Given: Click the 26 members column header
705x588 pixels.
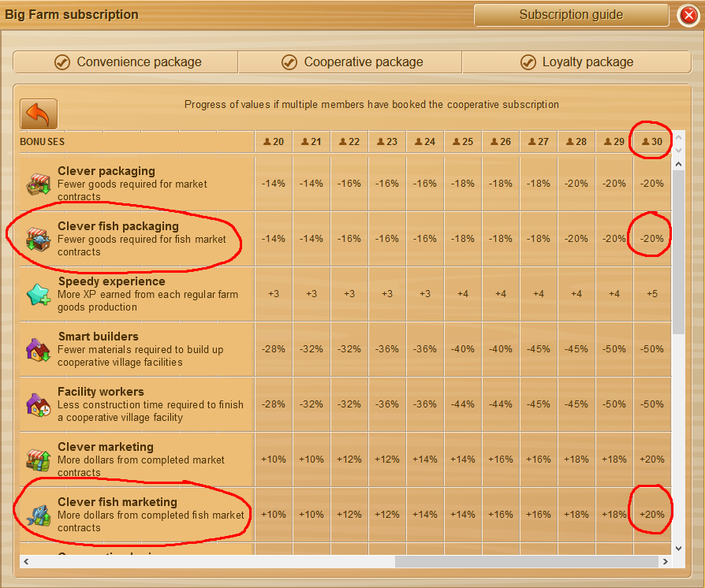Looking at the screenshot, I should (x=501, y=142).
